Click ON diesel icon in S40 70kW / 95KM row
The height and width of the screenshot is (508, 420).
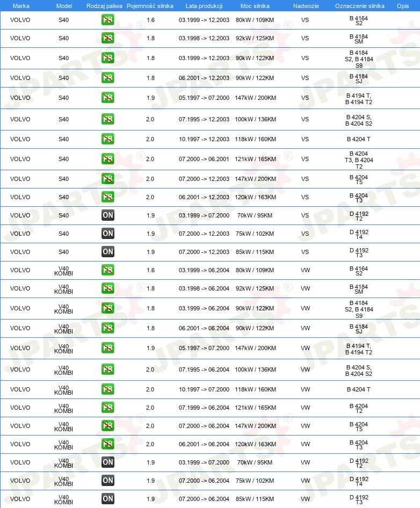point(107,215)
